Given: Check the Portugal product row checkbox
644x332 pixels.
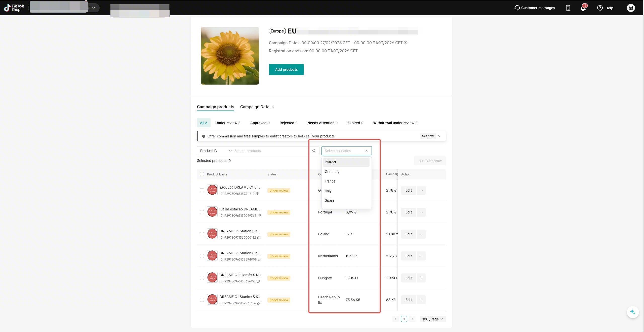Looking at the screenshot, I should [202, 212].
